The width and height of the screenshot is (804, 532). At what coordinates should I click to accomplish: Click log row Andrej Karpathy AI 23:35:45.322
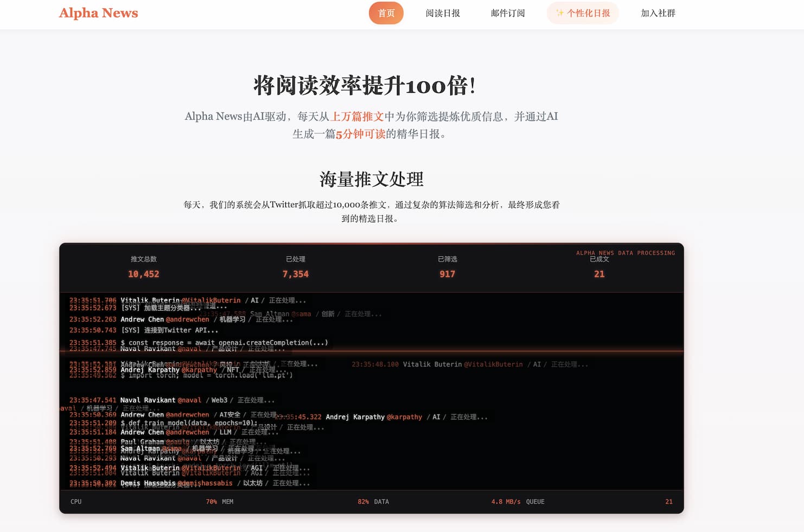381,417
